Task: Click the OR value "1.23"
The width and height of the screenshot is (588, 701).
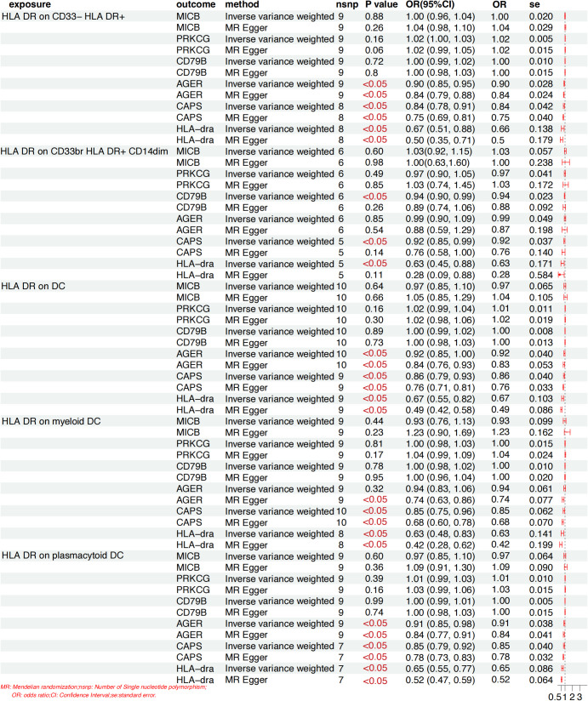Action: pos(500,432)
